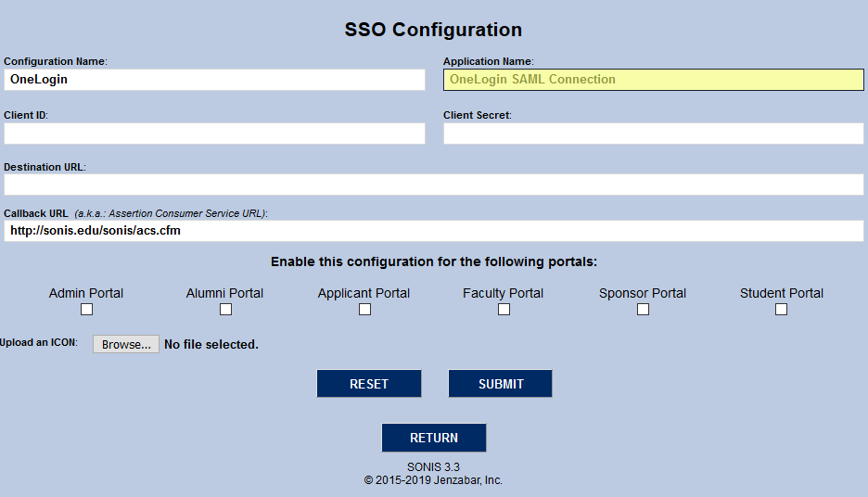Click the No file selected text
868x497 pixels.
click(211, 344)
